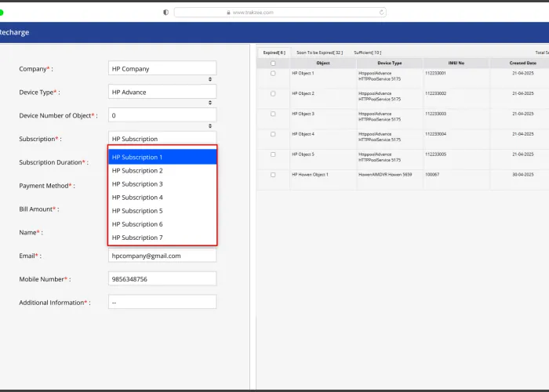
Task: Tick the select-all checkbox in table header
Action: [273, 64]
